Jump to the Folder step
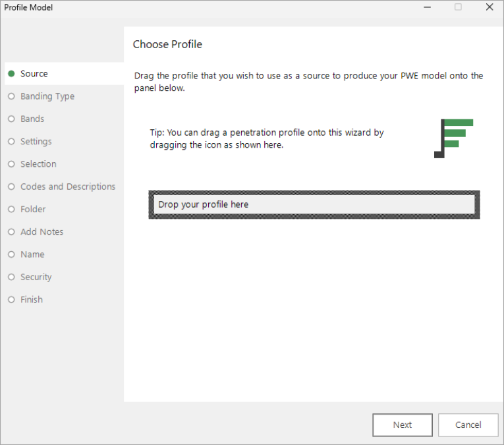The width and height of the screenshot is (504, 445). [x=33, y=209]
